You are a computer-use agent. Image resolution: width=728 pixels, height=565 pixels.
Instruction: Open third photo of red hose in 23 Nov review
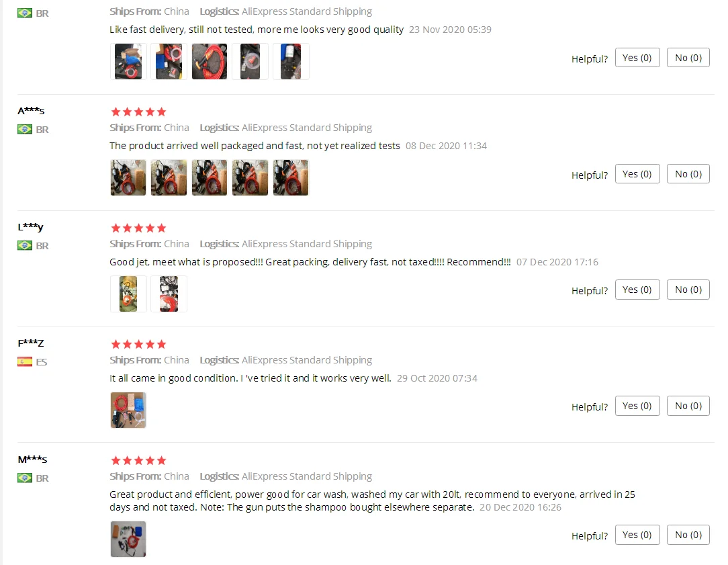pos(210,61)
